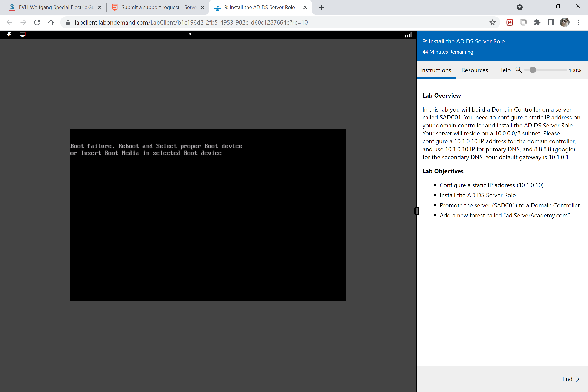This screenshot has height=392, width=588.
Task: Click the instructions zoom slider handle
Action: click(x=533, y=70)
